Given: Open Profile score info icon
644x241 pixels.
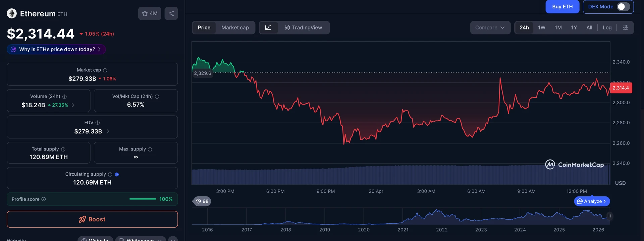Looking at the screenshot, I should [x=44, y=199].
